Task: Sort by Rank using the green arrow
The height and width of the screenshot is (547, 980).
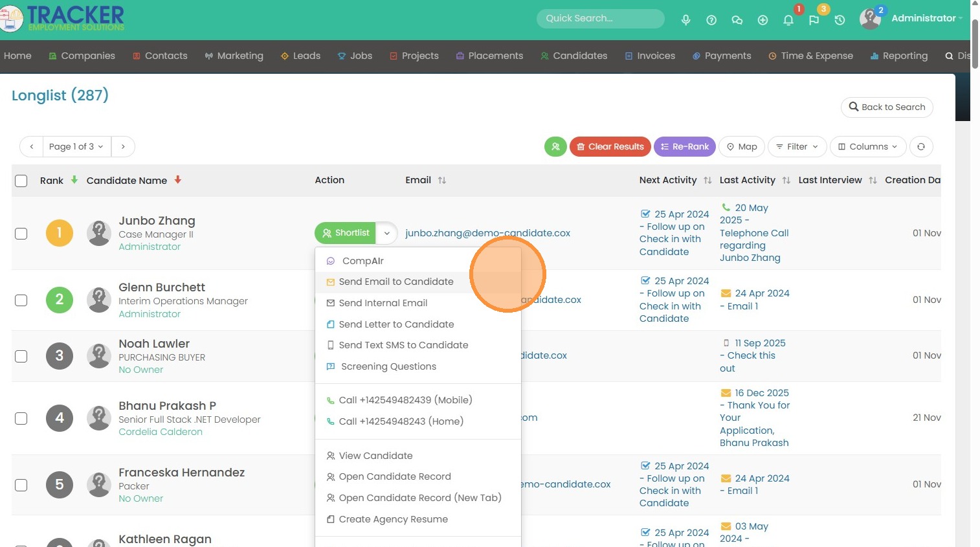Action: pos(74,180)
